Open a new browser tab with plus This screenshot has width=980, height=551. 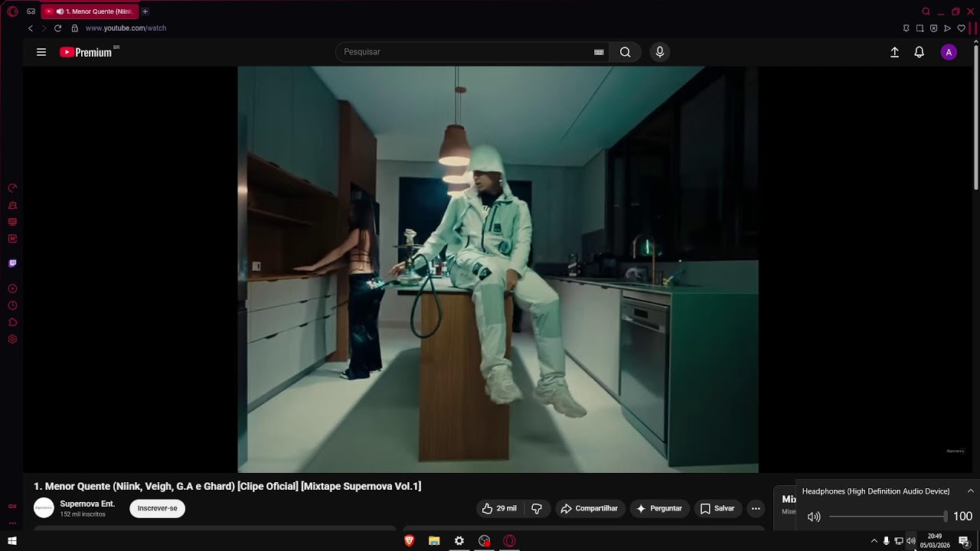pyautogui.click(x=145, y=11)
